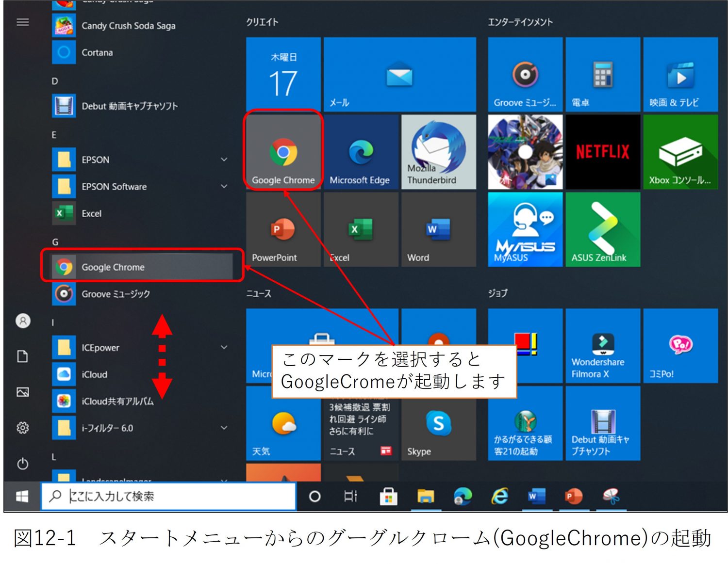Open Documents from Start sidebar
This screenshot has height=564, width=728.
23,356
